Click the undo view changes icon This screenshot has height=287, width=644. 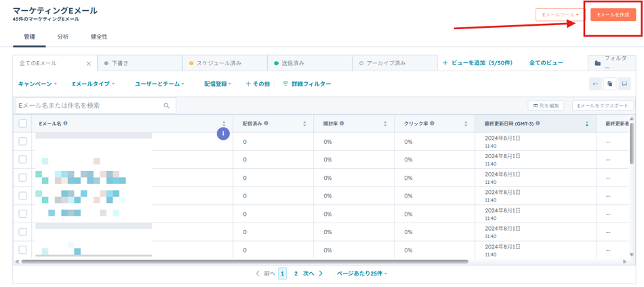pyautogui.click(x=596, y=84)
